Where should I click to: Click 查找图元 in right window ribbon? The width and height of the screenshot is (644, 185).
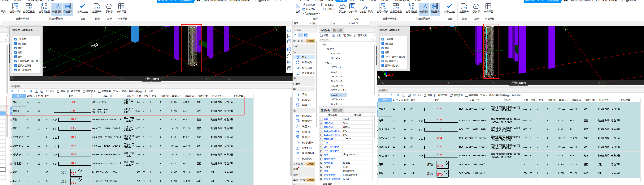tap(328, 5)
